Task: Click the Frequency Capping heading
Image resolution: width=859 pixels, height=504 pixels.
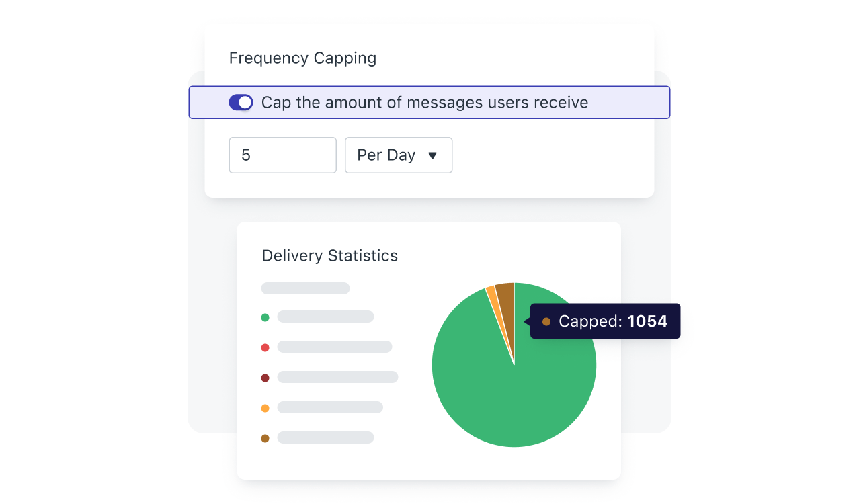Action: 302,58
